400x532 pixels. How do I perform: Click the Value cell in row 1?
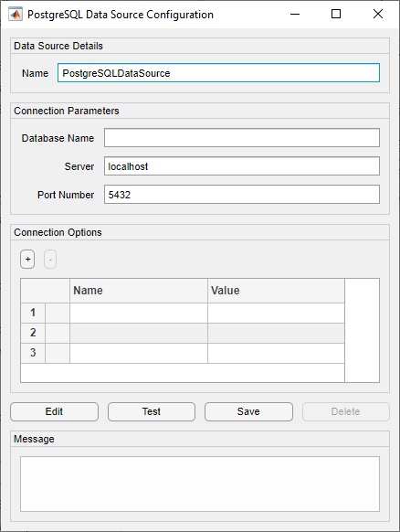coord(276,313)
